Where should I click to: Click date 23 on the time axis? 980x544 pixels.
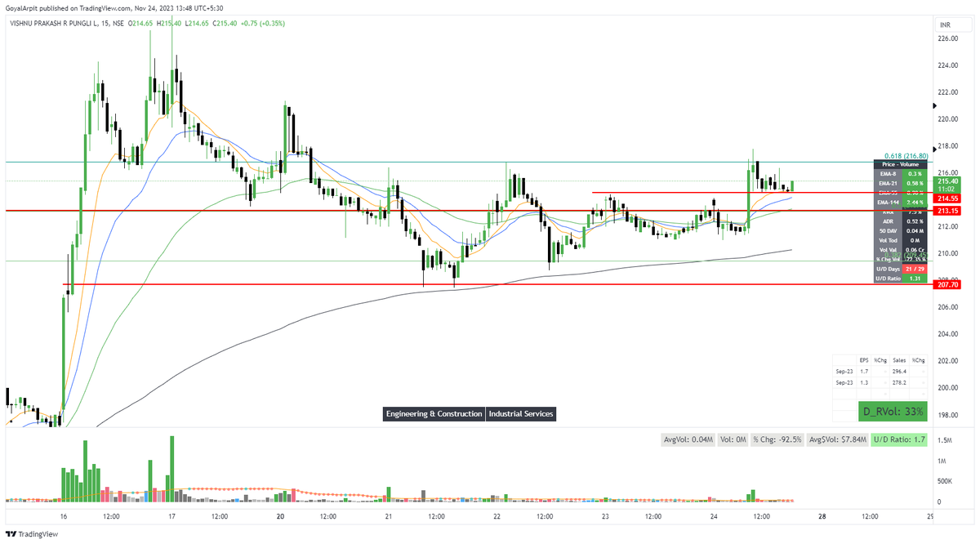pos(605,516)
